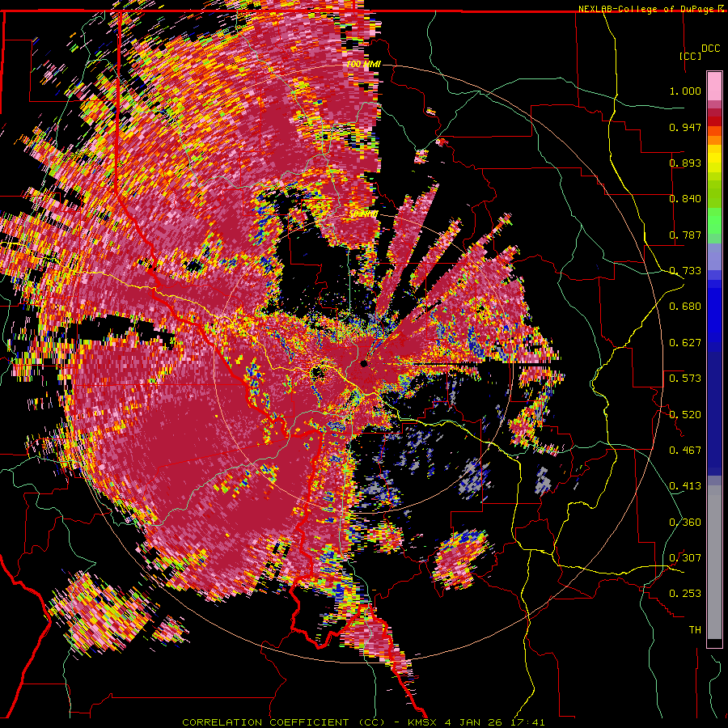Click the black radar site marker
The width and height of the screenshot is (728, 728).
click(364, 363)
